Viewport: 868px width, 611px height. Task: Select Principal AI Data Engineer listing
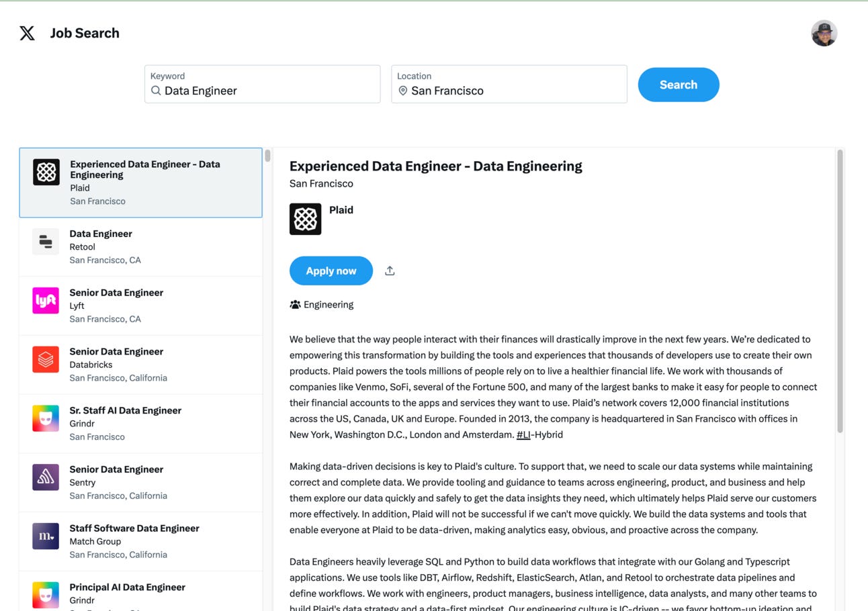(x=140, y=592)
